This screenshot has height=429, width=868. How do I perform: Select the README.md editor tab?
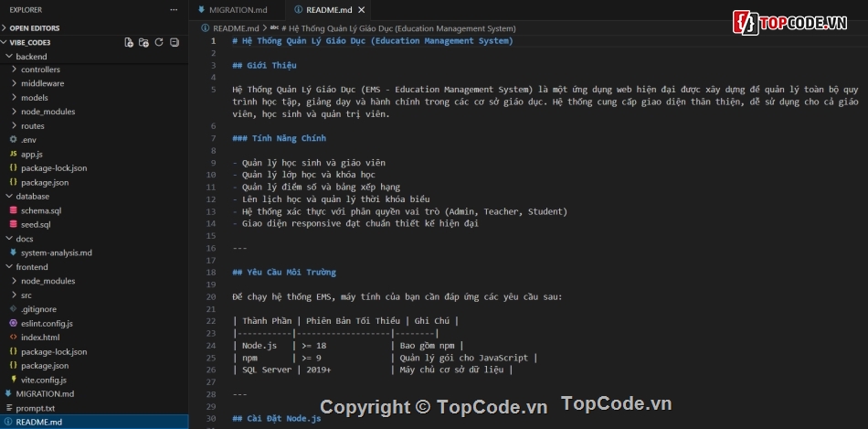(329, 10)
